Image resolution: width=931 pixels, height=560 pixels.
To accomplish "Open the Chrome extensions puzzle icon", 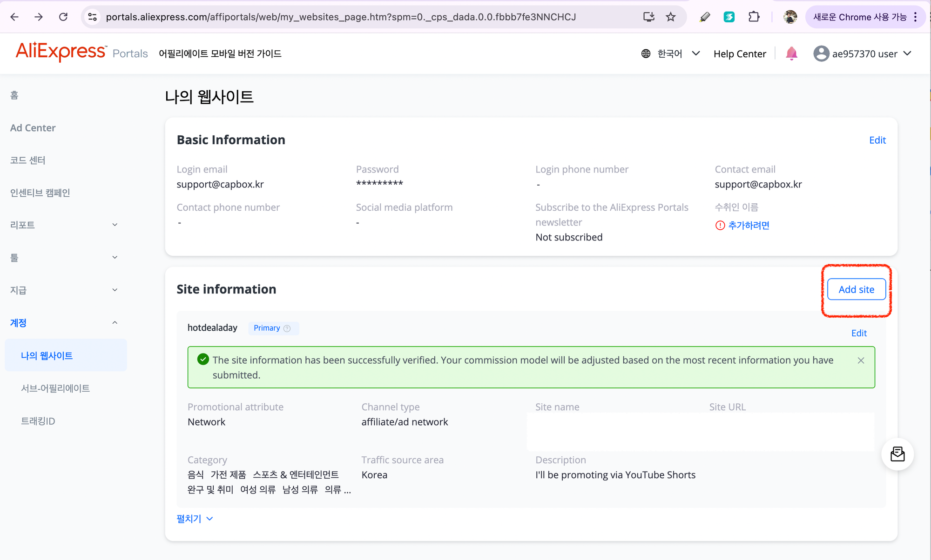I will pyautogui.click(x=754, y=17).
